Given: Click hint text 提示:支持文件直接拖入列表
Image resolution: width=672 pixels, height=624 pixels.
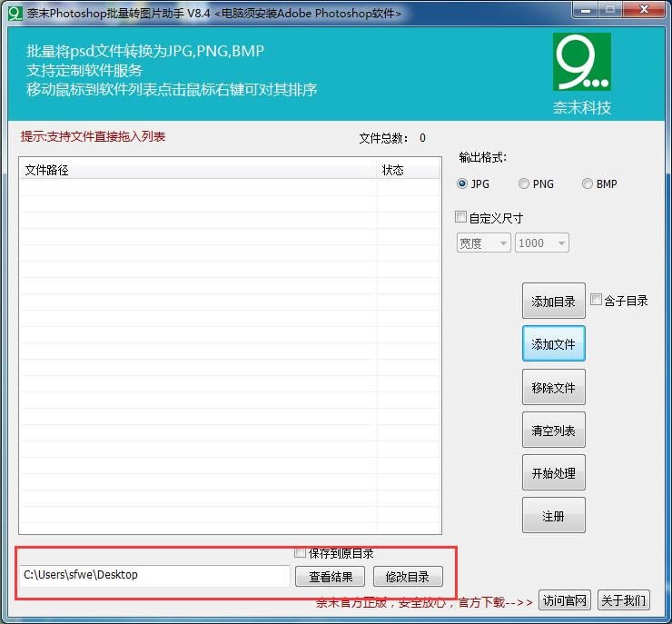Looking at the screenshot, I should tap(93, 137).
